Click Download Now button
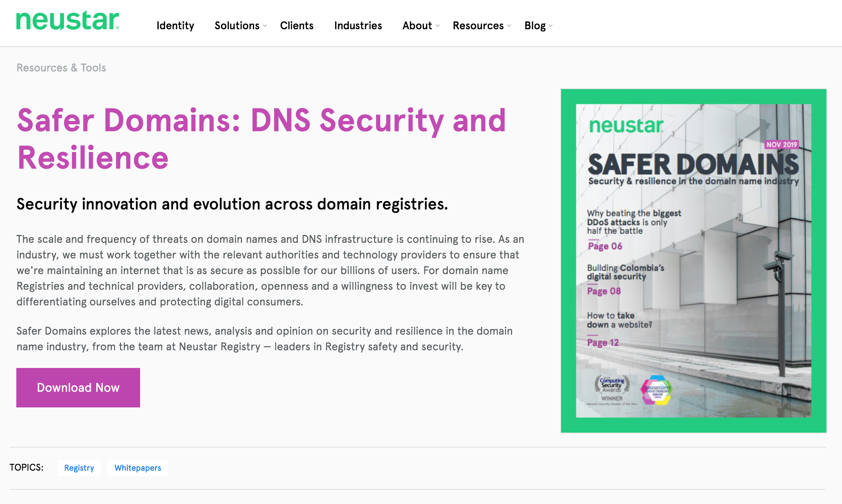Screen dimensions: 842x504 [78, 387]
